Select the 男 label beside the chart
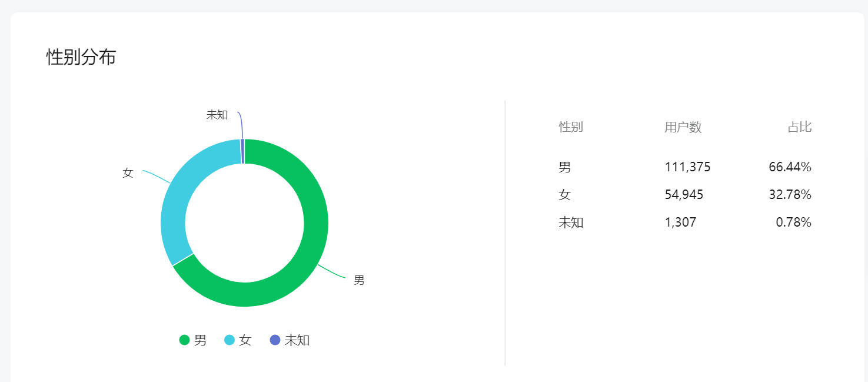This screenshot has width=868, height=382. (x=359, y=280)
